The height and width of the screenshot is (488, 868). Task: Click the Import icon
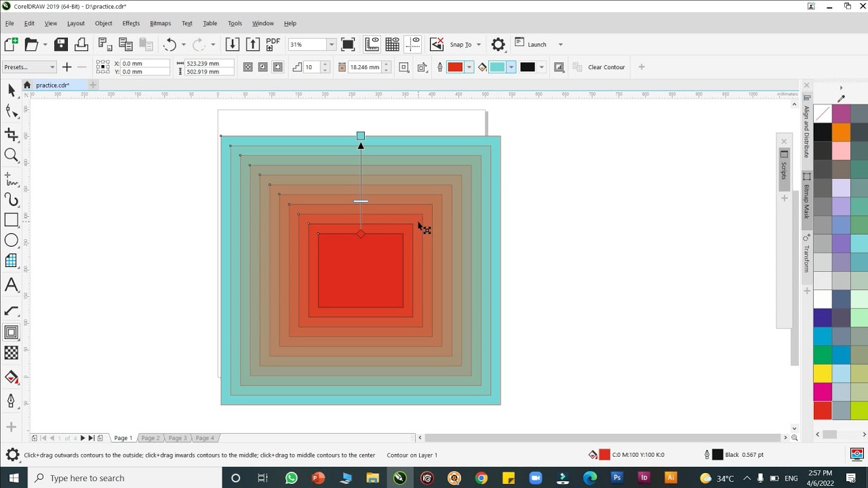232,45
